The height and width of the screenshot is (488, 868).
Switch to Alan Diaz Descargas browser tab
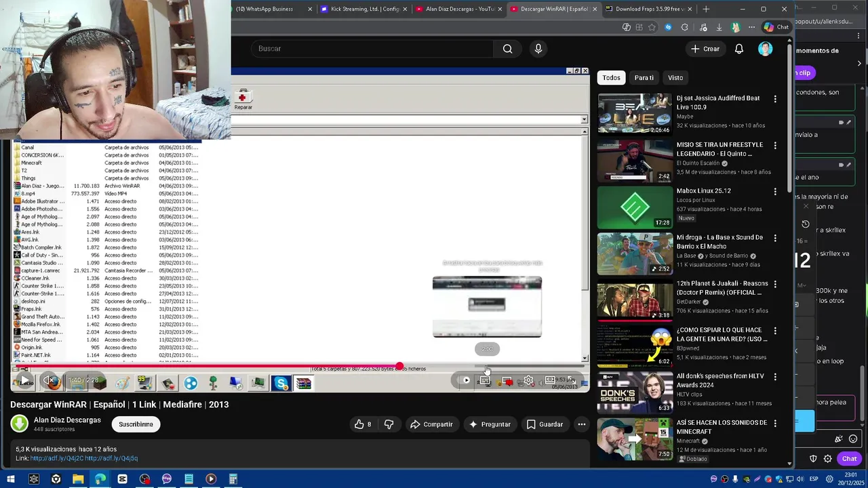pyautogui.click(x=458, y=9)
